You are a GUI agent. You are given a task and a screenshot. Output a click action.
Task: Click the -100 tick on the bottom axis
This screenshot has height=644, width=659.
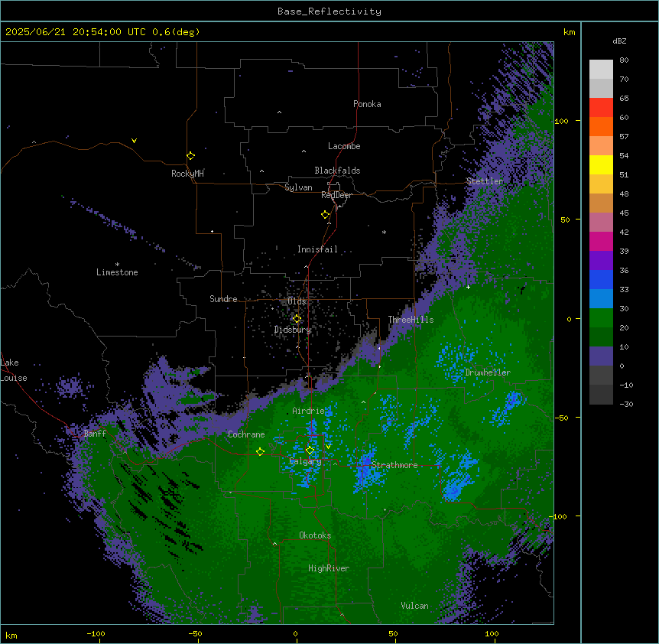(x=96, y=634)
